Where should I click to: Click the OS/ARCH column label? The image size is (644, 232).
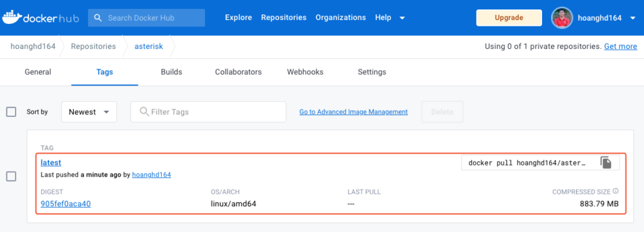(x=225, y=192)
